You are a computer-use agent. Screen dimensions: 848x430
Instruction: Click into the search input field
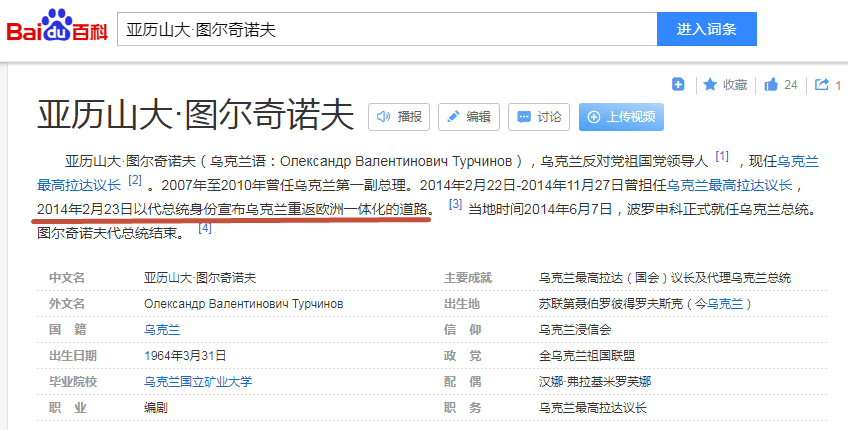(387, 29)
